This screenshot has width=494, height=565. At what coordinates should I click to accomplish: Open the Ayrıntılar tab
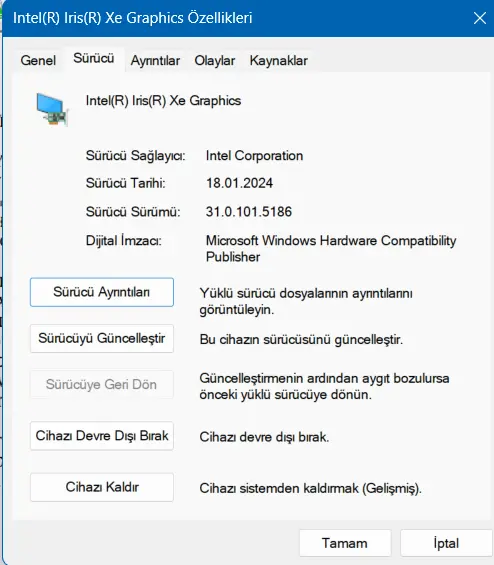155,60
